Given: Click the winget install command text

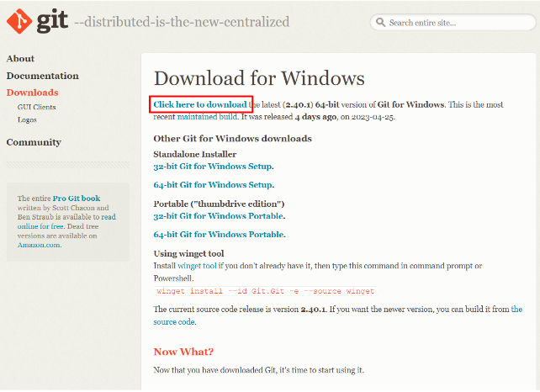Looking at the screenshot, I should (265, 291).
